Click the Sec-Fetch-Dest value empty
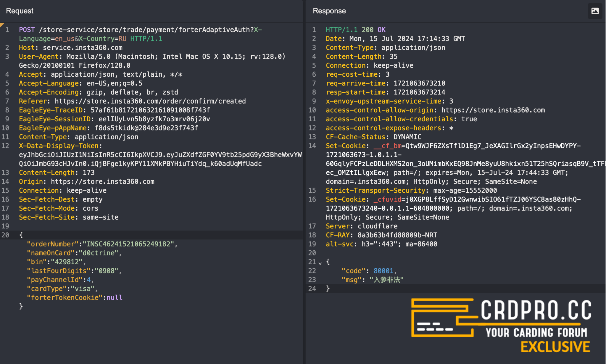The image size is (606, 364). [92, 199]
